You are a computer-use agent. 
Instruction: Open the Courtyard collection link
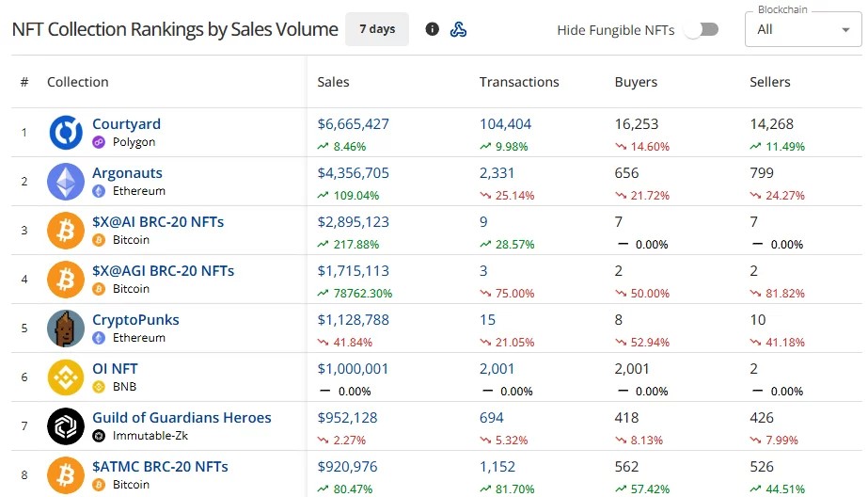(126, 124)
